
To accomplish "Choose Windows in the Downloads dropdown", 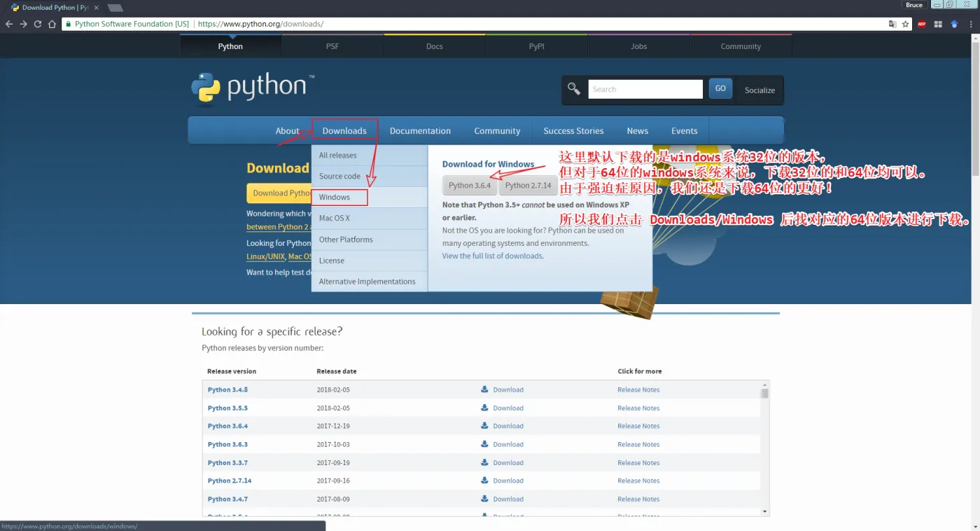I will coord(369,198).
